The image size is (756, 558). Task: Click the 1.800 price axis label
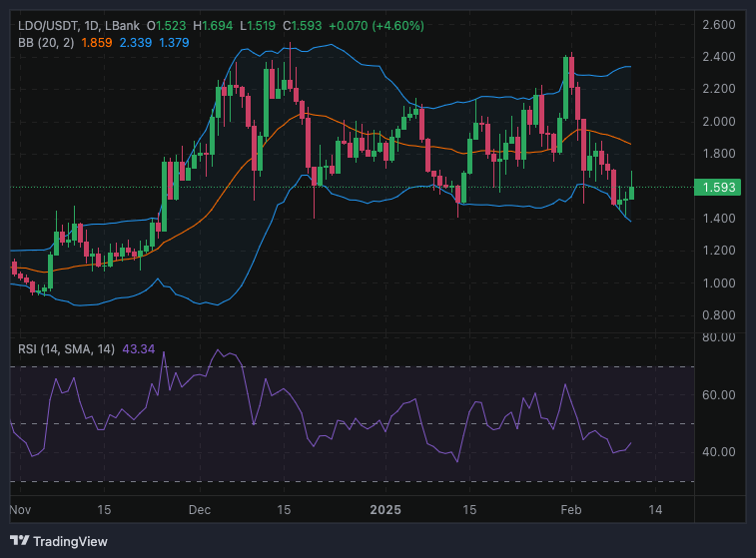point(719,154)
